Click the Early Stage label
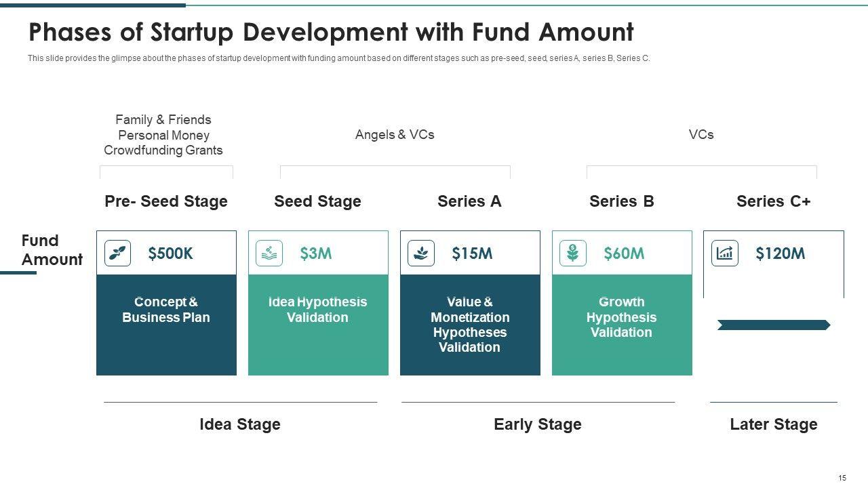The width and height of the screenshot is (868, 488). (538, 424)
